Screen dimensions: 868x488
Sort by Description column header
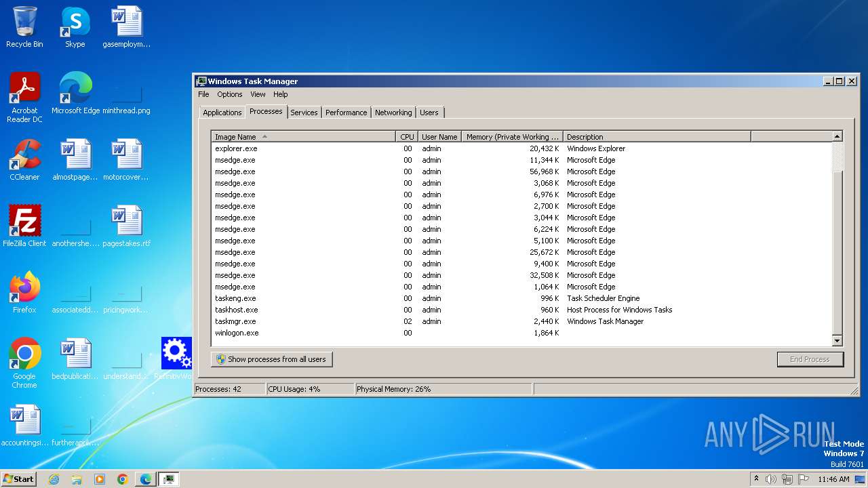click(x=656, y=137)
